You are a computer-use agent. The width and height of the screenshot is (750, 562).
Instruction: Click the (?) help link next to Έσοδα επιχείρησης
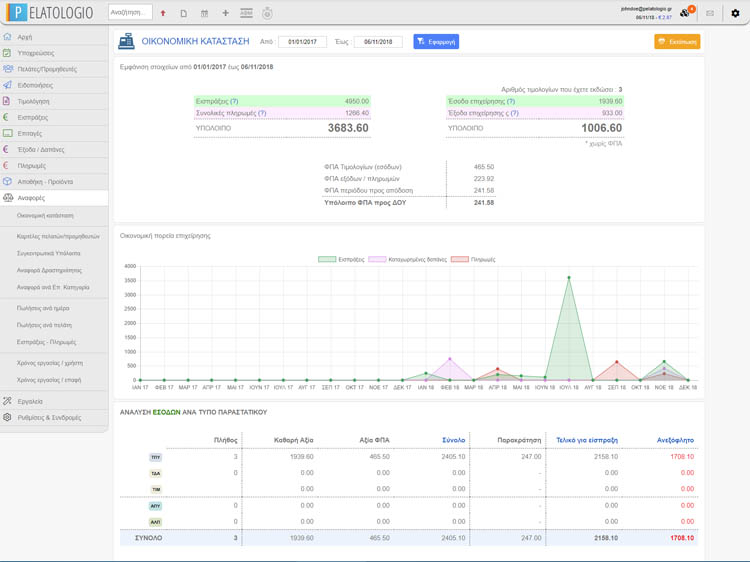[x=511, y=101]
